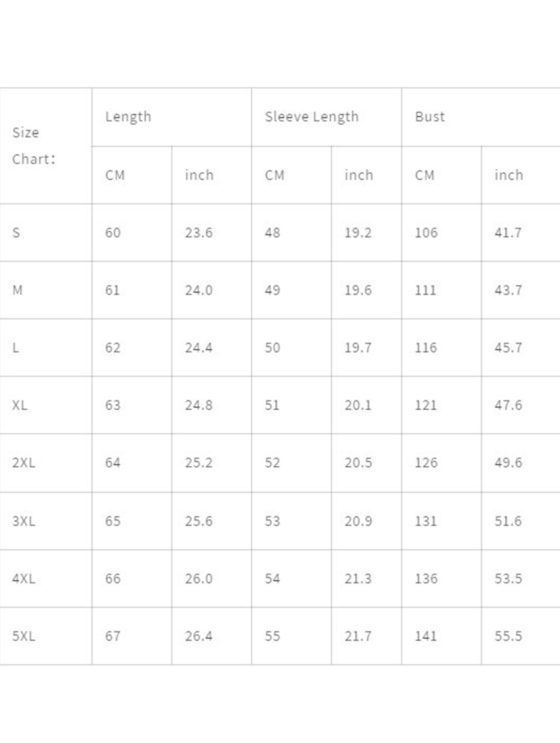The image size is (560, 743).
Task: Select the 55.5 inch bust value
Action: point(508,636)
